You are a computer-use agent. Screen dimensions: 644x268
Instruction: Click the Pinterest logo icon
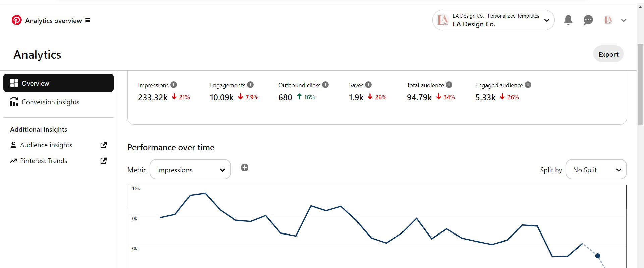coord(16,20)
